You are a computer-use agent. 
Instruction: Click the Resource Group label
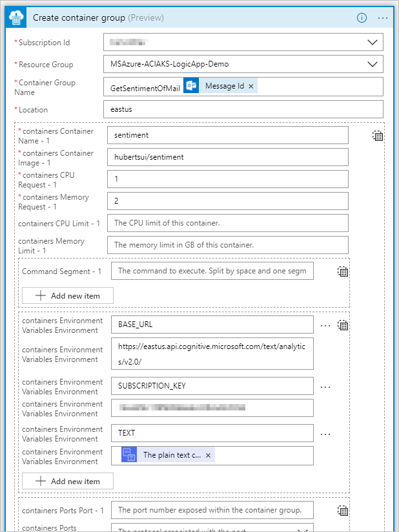(46, 65)
